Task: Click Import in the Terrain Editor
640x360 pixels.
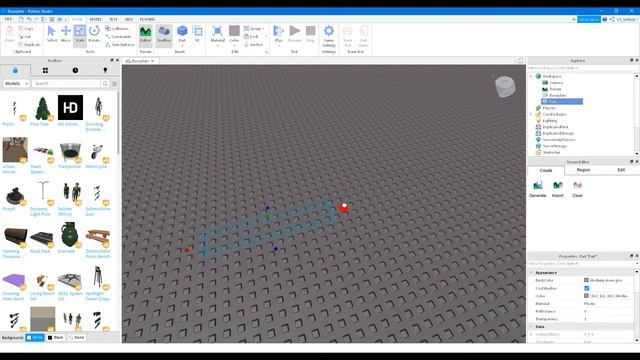Action: point(558,189)
